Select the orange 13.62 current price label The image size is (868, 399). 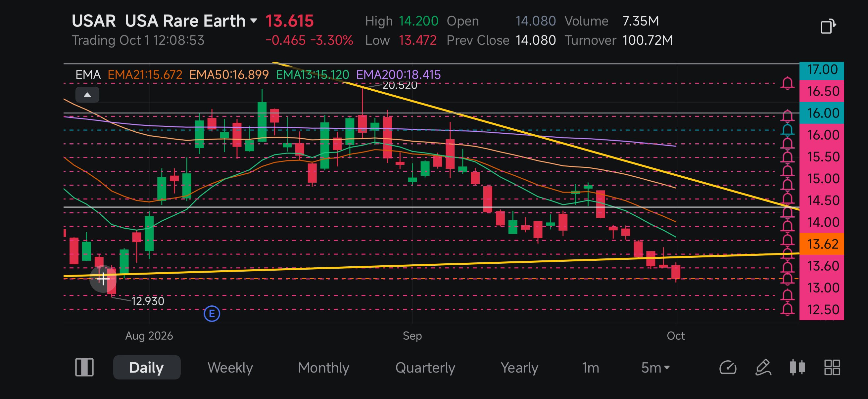click(822, 244)
